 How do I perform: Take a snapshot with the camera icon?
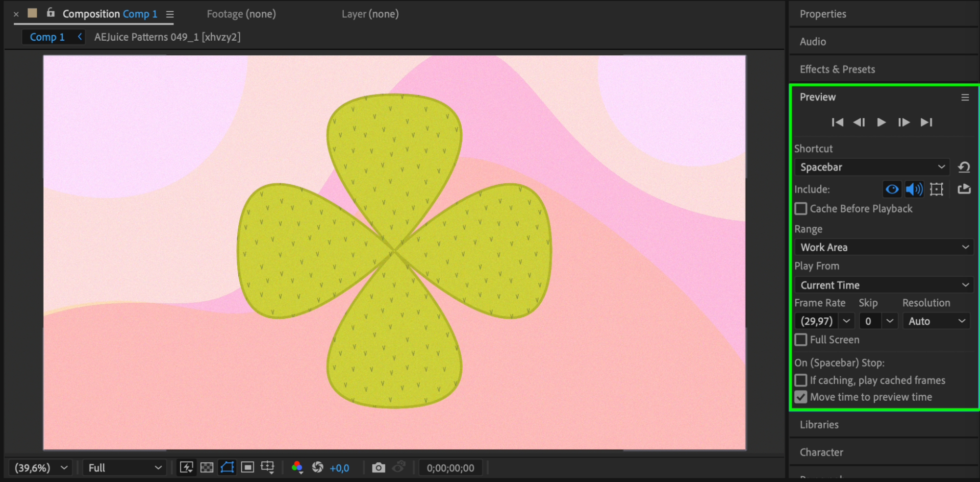point(378,468)
